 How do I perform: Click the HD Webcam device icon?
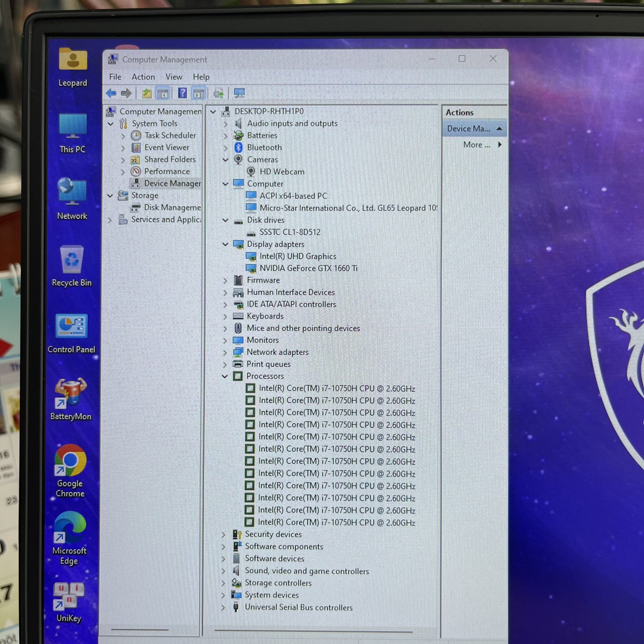coord(251,172)
